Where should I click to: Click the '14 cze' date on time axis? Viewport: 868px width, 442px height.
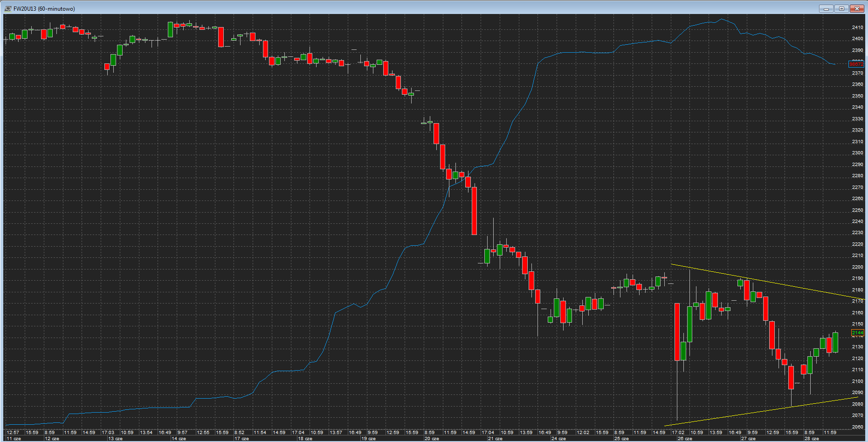click(179, 439)
